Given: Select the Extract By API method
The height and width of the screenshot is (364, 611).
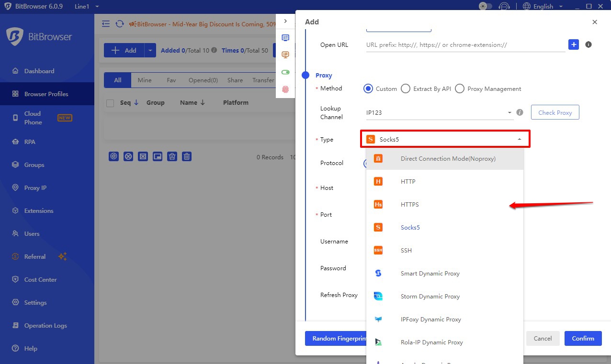Looking at the screenshot, I should click(x=426, y=88).
